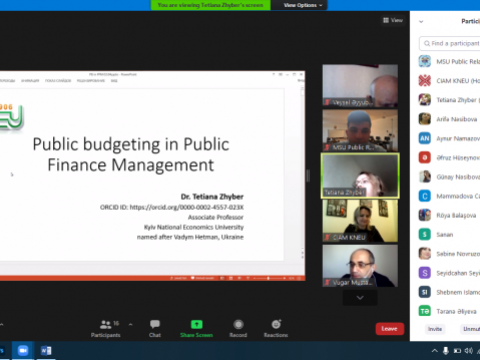Image resolution: width=480 pixels, height=360 pixels.
Task: Click the purple S avatar for Seyidcahan
Action: click(x=425, y=273)
